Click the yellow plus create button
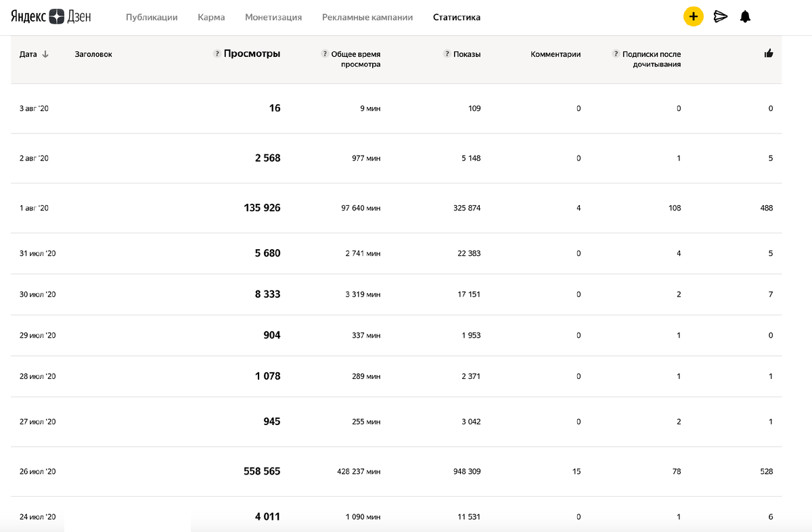This screenshot has width=812, height=532. 694,17
